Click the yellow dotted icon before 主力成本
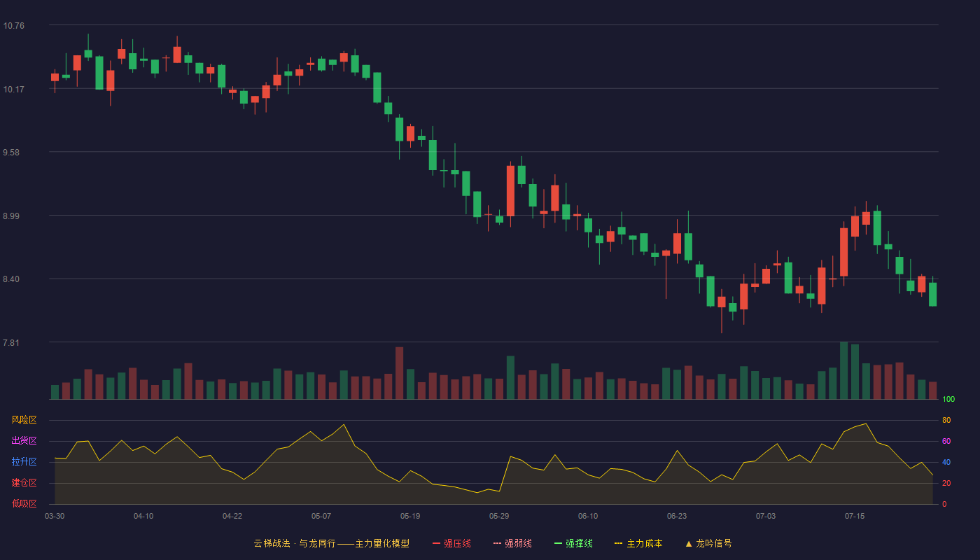The width and height of the screenshot is (980, 560). pyautogui.click(x=618, y=543)
